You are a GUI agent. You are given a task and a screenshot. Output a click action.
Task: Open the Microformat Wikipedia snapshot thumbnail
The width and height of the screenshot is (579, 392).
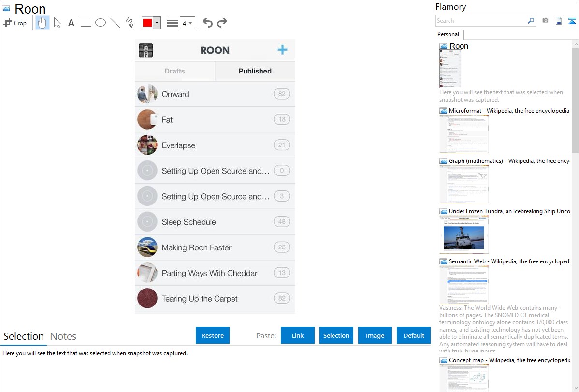click(x=464, y=134)
